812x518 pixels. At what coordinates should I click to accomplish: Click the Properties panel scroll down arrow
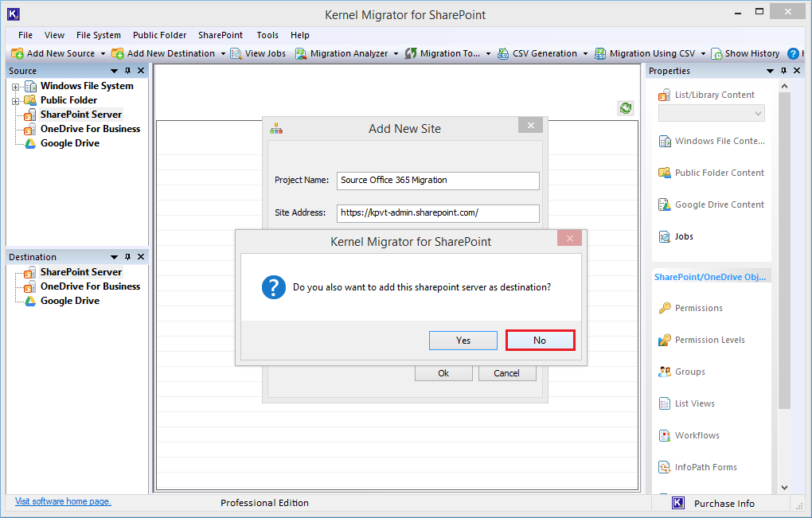click(784, 488)
